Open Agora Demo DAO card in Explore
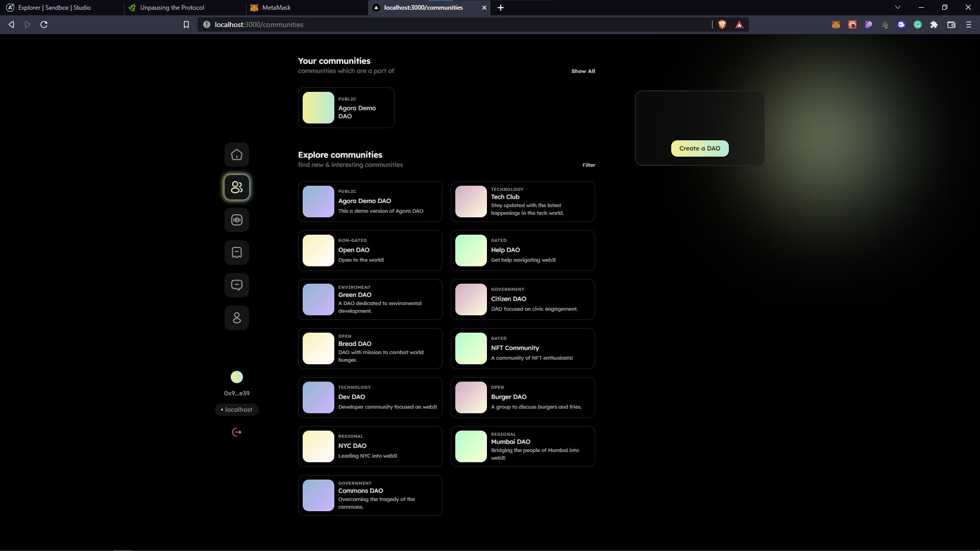The width and height of the screenshot is (980, 551). click(x=370, y=202)
